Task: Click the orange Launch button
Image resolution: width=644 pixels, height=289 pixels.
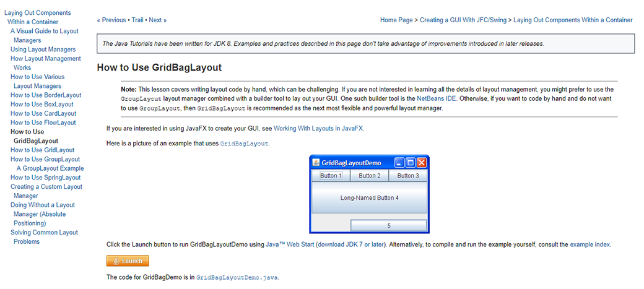Action: coord(128,261)
